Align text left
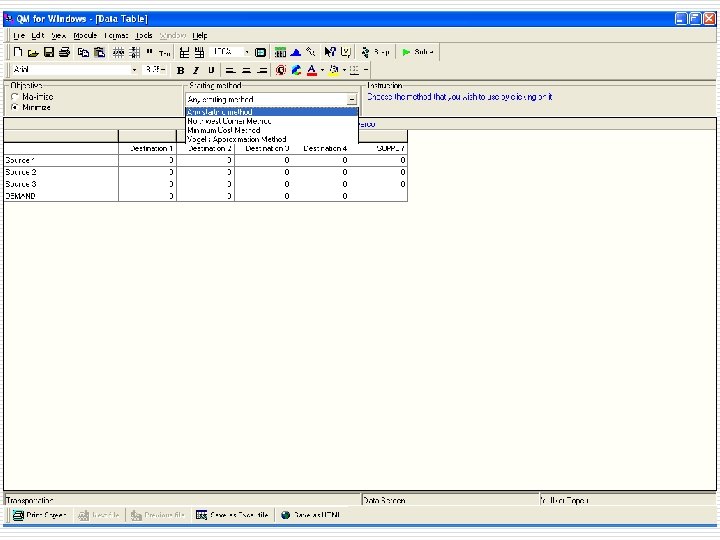This screenshot has height=540, width=720. 231,70
